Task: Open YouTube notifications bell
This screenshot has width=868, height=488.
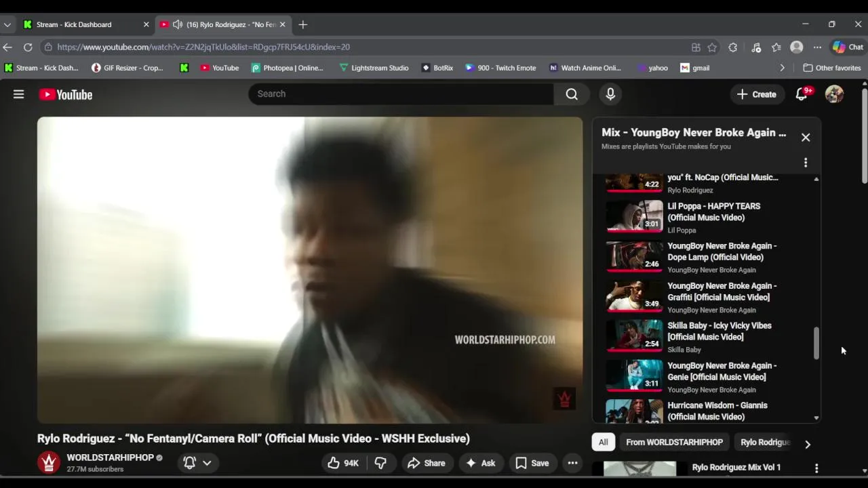Action: (x=802, y=94)
